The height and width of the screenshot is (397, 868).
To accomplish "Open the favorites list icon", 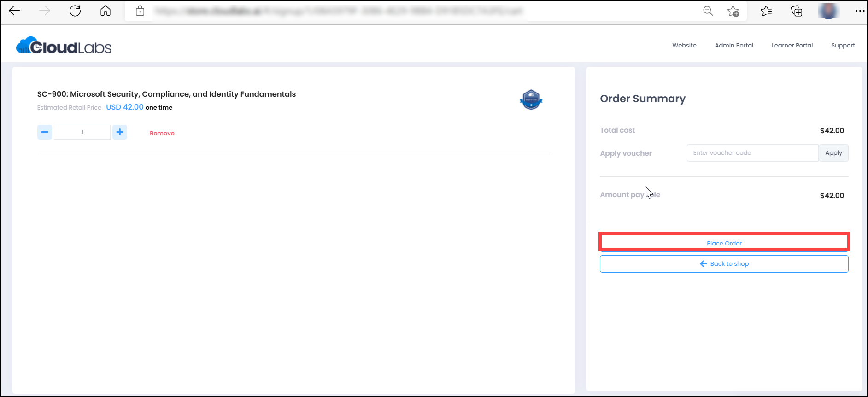I will [766, 11].
